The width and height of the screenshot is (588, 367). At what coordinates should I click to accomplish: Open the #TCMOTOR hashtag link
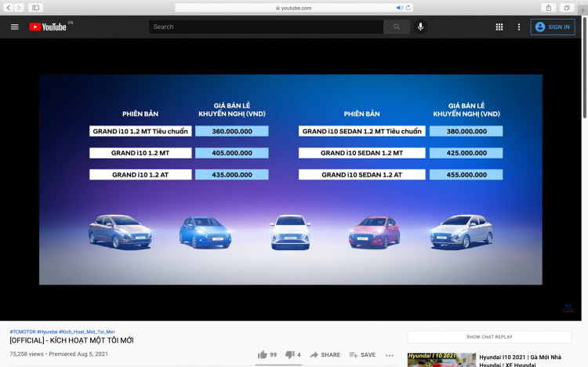[x=23, y=332]
